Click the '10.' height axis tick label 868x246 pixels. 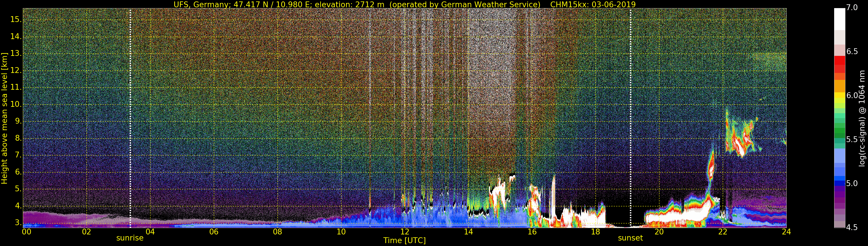point(16,104)
